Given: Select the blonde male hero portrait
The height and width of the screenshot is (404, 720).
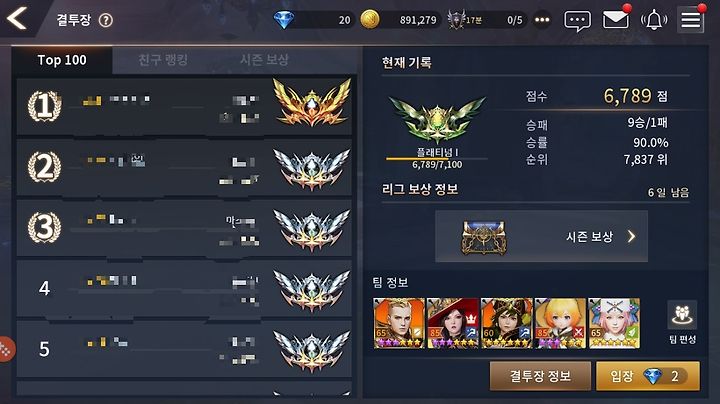Looking at the screenshot, I should 399,323.
